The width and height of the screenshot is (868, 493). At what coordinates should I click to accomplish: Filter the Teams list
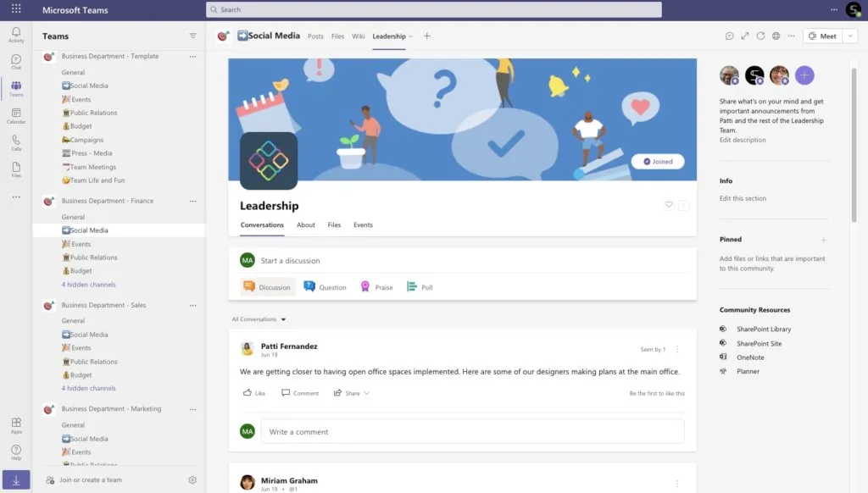(192, 36)
